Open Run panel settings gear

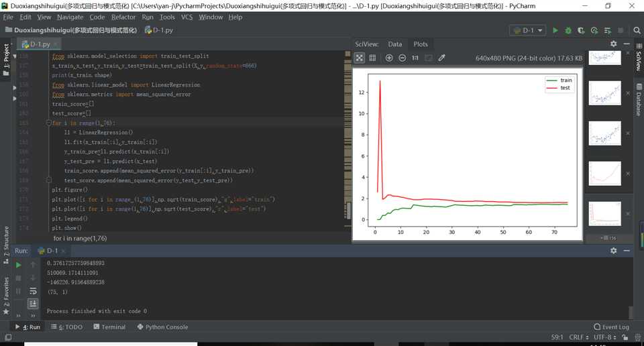coord(614,250)
